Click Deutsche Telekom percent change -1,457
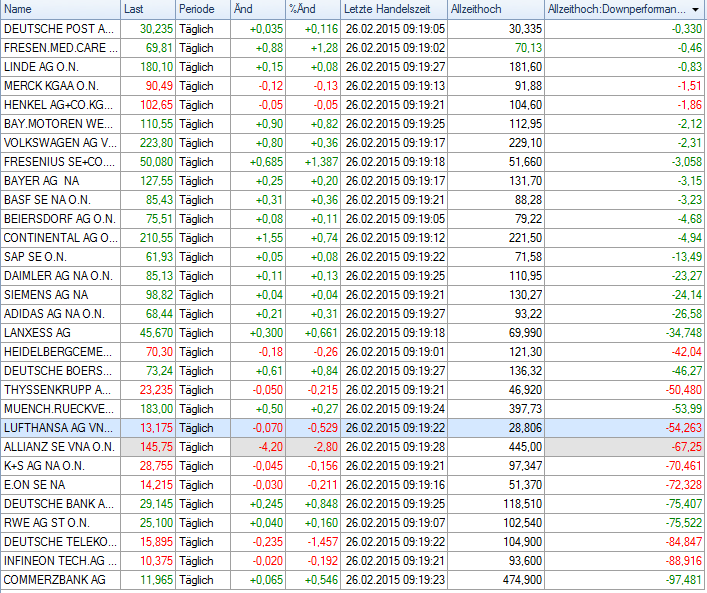 point(322,541)
